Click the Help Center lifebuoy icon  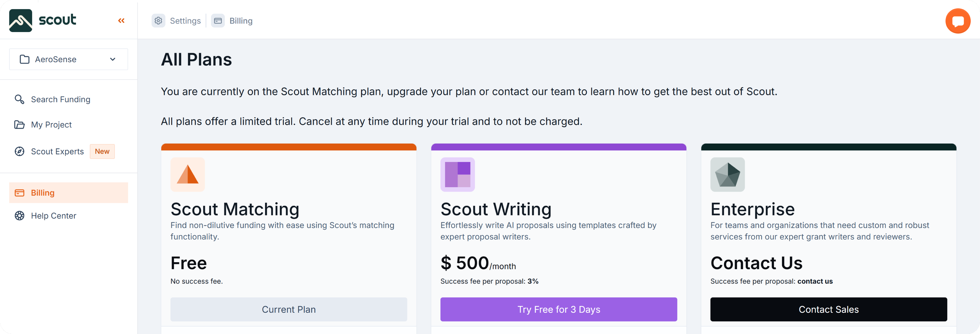(19, 216)
